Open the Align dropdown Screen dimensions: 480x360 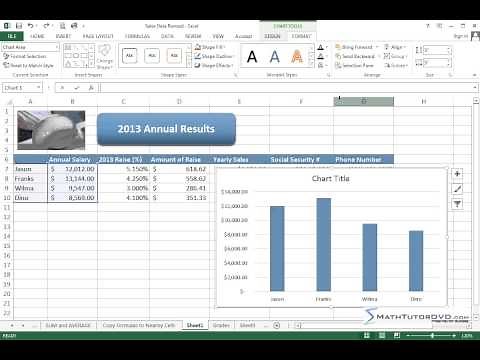(395, 47)
